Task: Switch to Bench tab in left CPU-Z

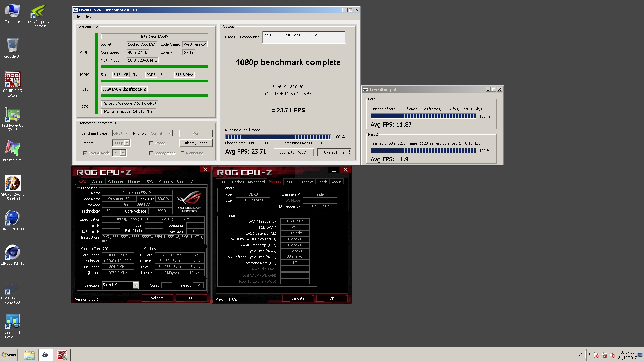Action: pos(181,182)
